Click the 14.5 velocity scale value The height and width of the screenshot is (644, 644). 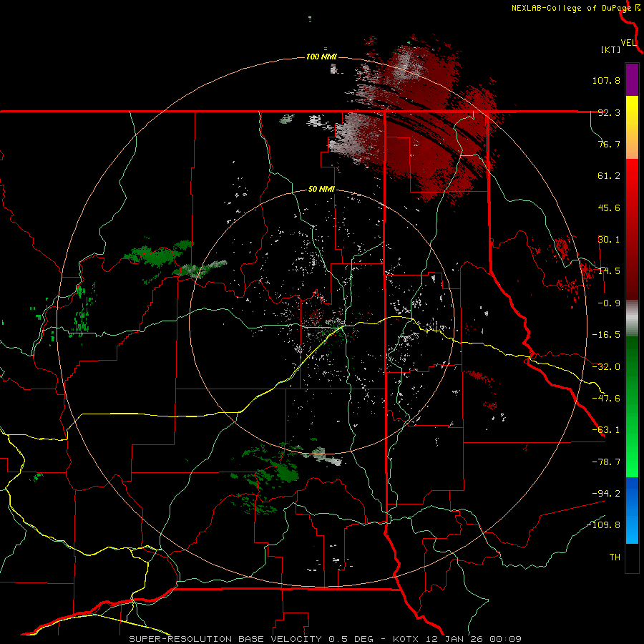pyautogui.click(x=609, y=271)
